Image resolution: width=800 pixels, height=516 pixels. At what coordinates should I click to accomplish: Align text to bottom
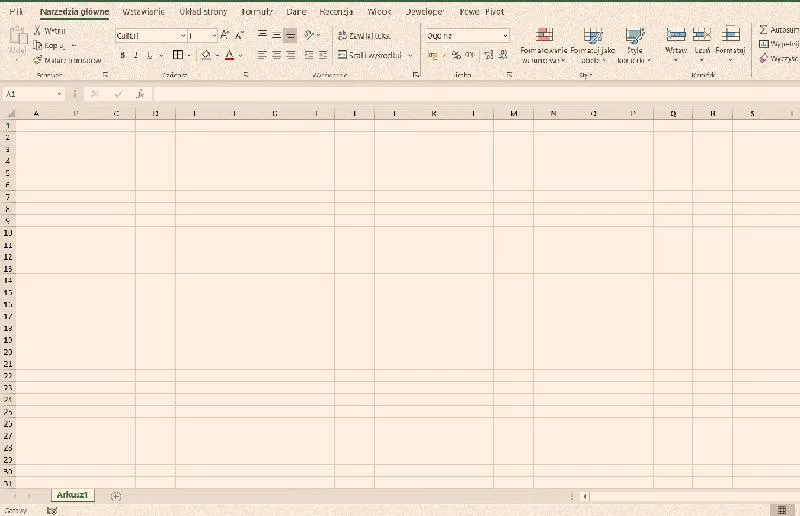coord(290,35)
